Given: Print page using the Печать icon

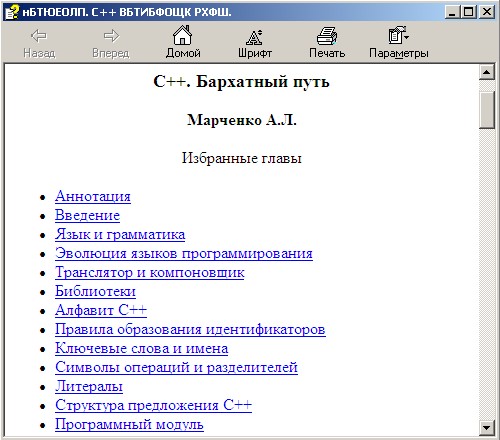Looking at the screenshot, I should [x=327, y=36].
